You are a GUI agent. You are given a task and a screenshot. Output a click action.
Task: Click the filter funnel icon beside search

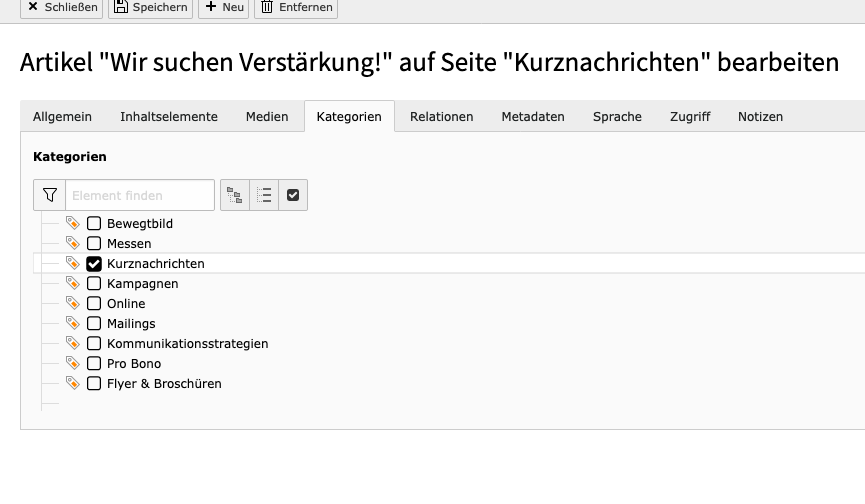49,195
